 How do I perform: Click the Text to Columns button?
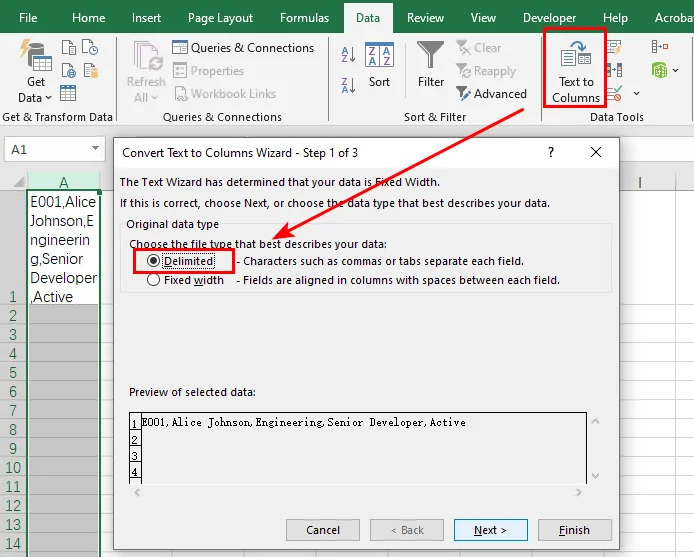coord(575,71)
